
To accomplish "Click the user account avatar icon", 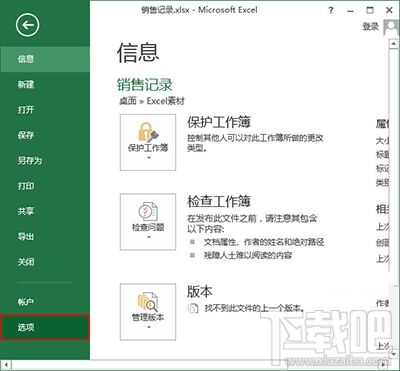I will pyautogui.click(x=391, y=27).
